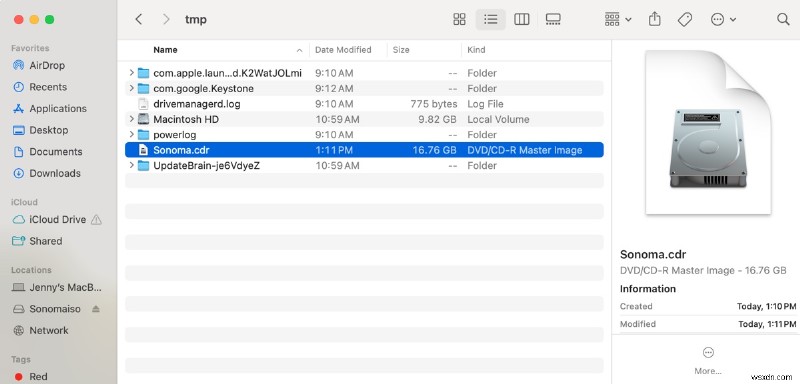Click the Sonoma.cdr title in the preview pane
Image resolution: width=800 pixels, height=384 pixels.
pyautogui.click(x=653, y=254)
